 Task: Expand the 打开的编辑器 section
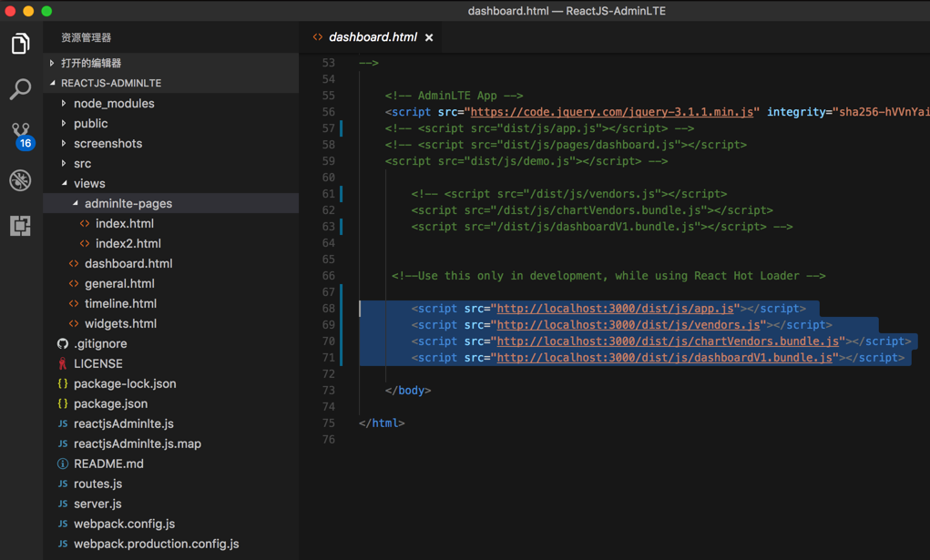pos(90,63)
